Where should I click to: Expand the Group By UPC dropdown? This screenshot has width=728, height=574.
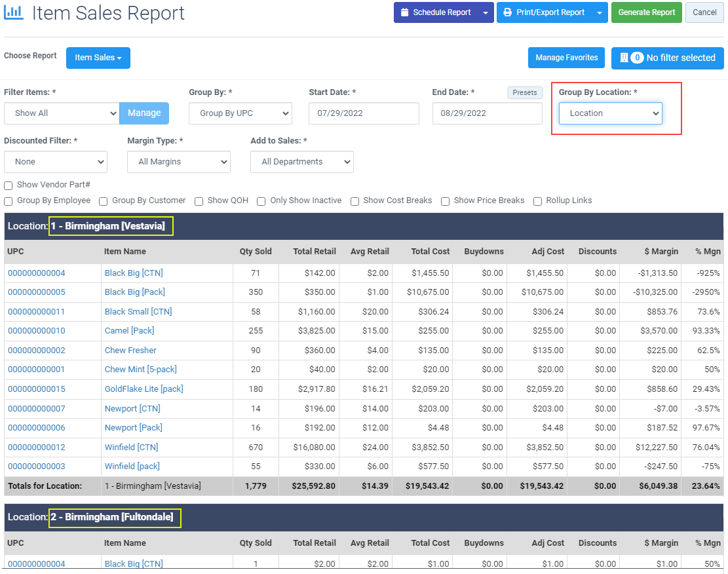[x=240, y=113]
